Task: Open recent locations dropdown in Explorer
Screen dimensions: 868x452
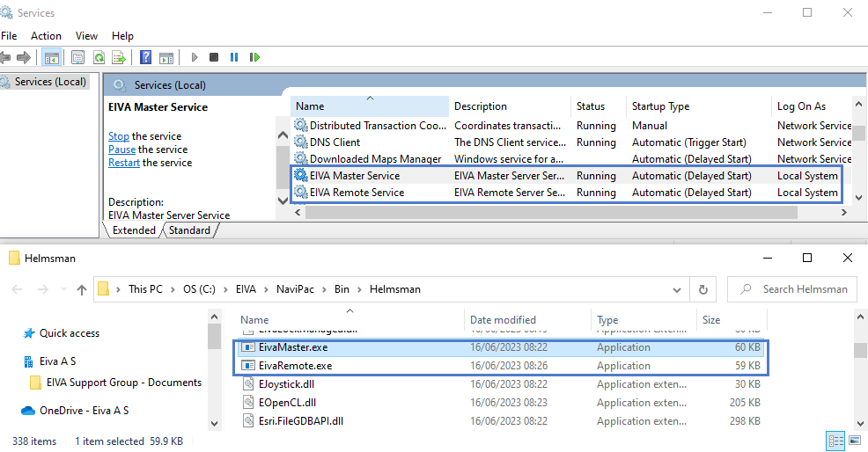Action: tap(63, 289)
